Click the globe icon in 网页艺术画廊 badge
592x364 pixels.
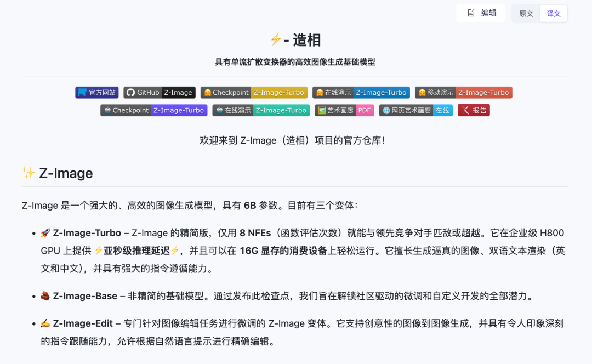point(386,110)
